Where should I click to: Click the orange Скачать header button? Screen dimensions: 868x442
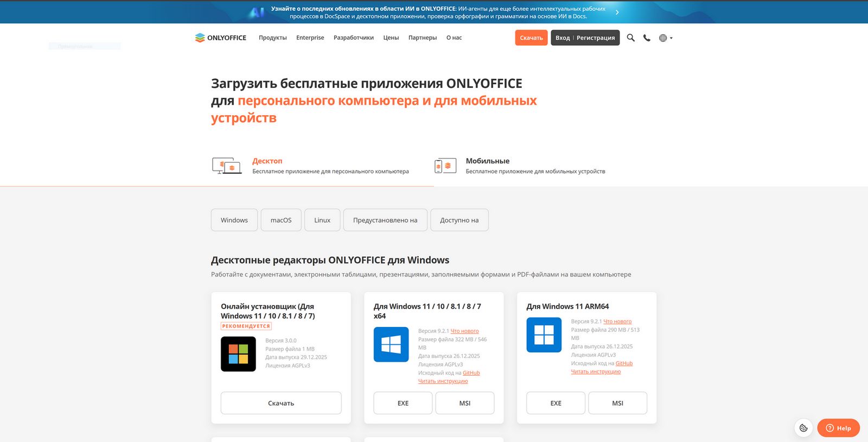531,37
